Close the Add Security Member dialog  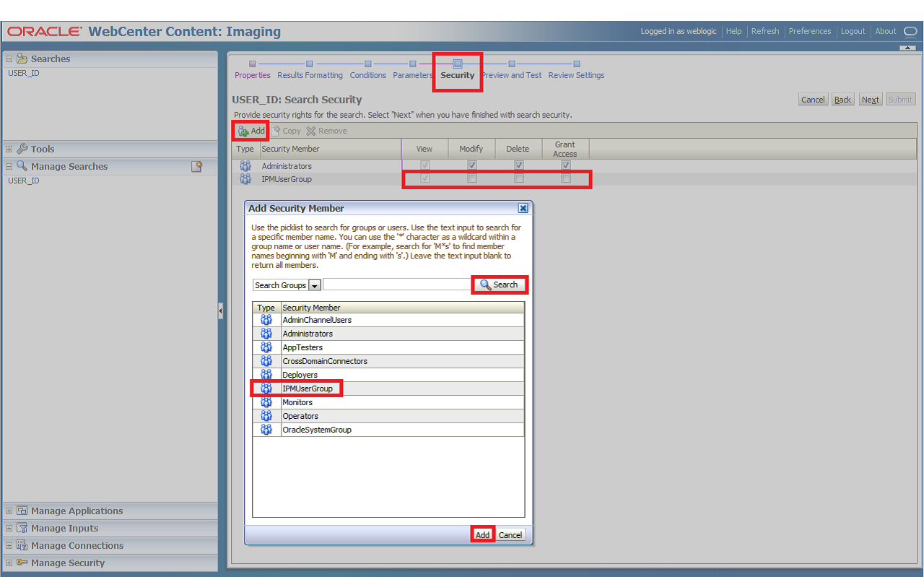[523, 208]
